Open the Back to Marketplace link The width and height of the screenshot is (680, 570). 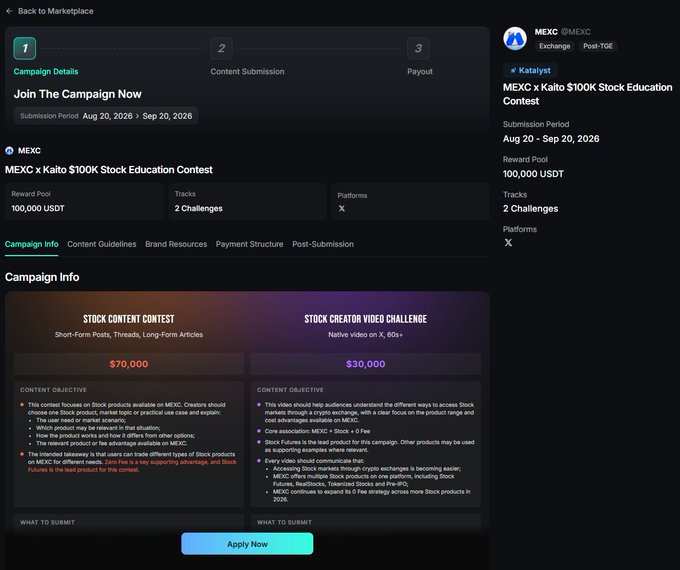pos(56,11)
